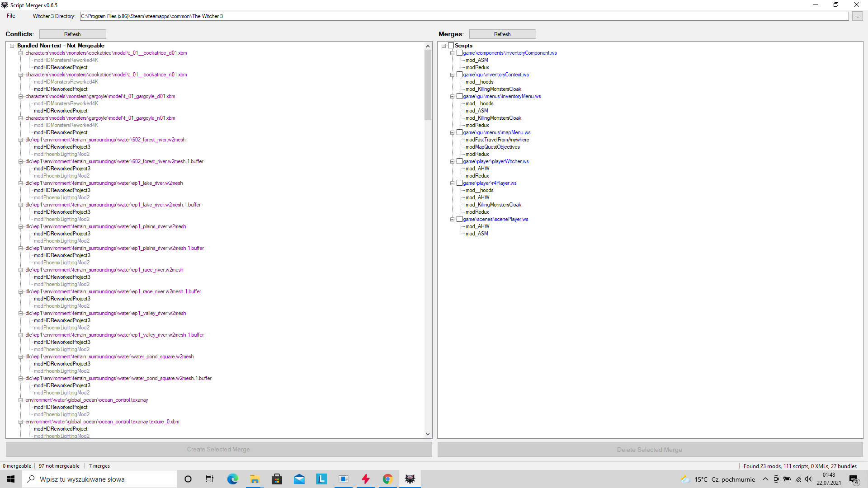The width and height of the screenshot is (868, 488).
Task: Open the weather widget on the taskbar
Action: point(717,479)
